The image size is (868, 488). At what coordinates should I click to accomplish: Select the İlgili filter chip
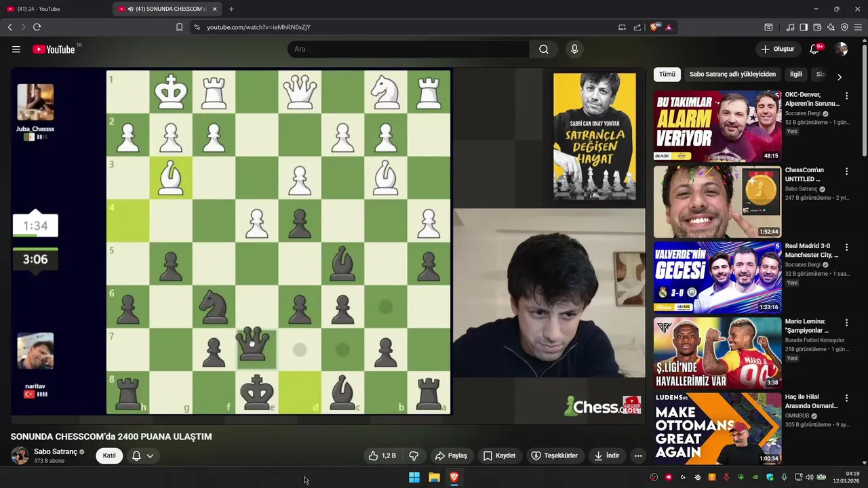(796, 75)
